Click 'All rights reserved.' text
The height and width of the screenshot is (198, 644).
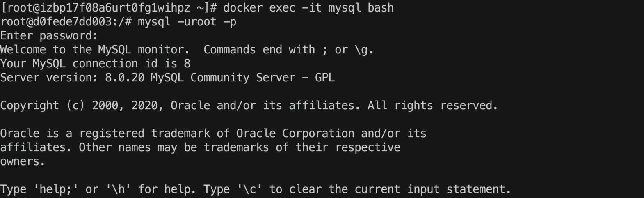(x=433, y=106)
